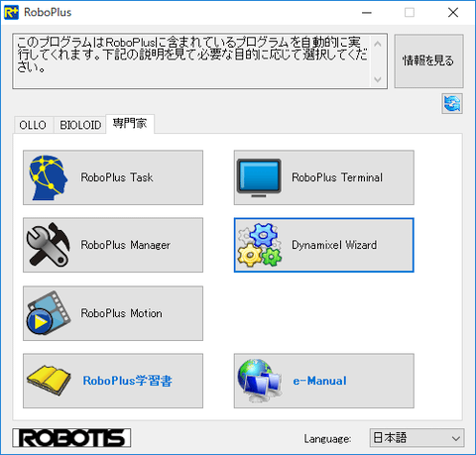
Task: Click the ROBOTIS logo
Action: (71, 438)
